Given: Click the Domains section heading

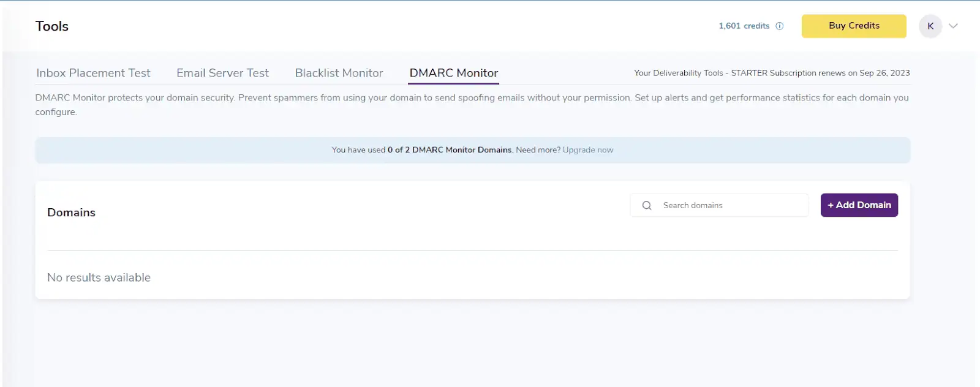Looking at the screenshot, I should click(71, 212).
